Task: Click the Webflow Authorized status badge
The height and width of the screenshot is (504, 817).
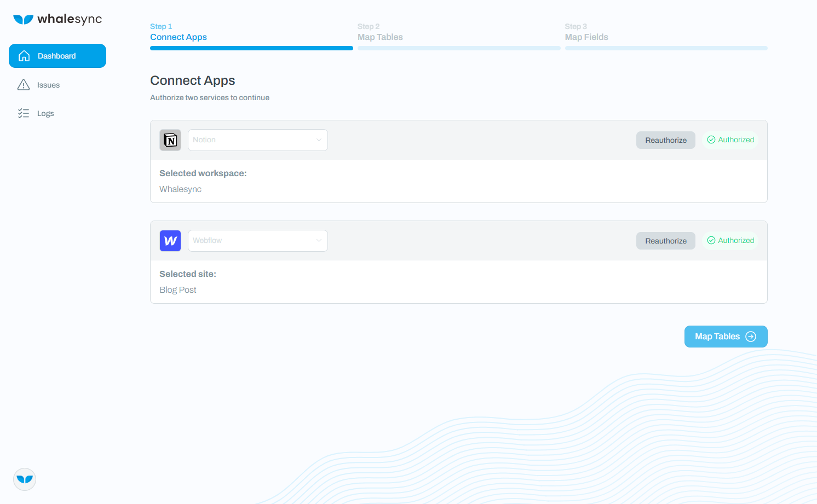Action: [x=730, y=241]
